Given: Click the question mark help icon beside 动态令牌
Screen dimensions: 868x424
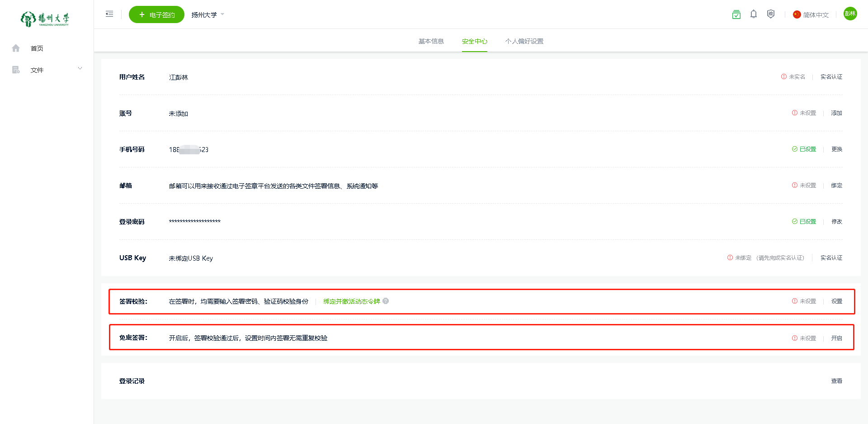Looking at the screenshot, I should pyautogui.click(x=386, y=301).
